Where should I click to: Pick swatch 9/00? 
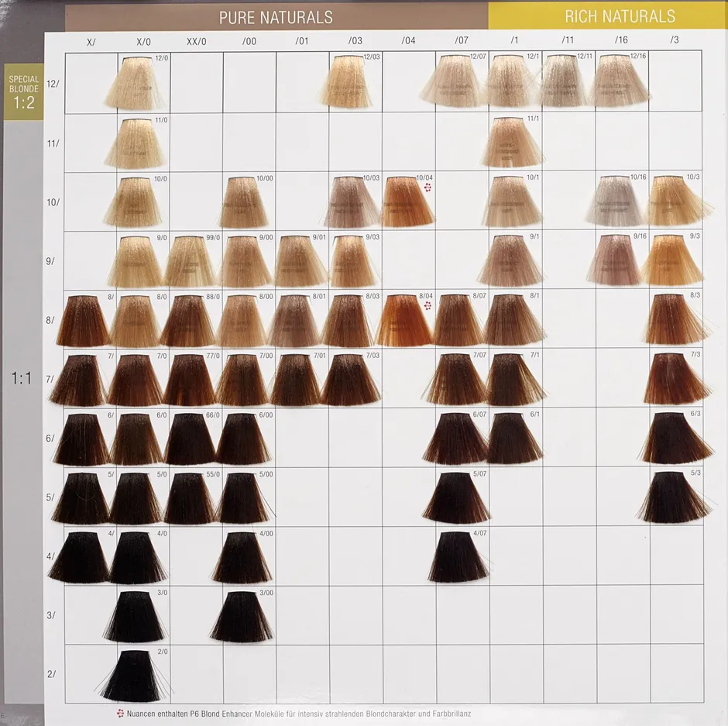click(246, 261)
